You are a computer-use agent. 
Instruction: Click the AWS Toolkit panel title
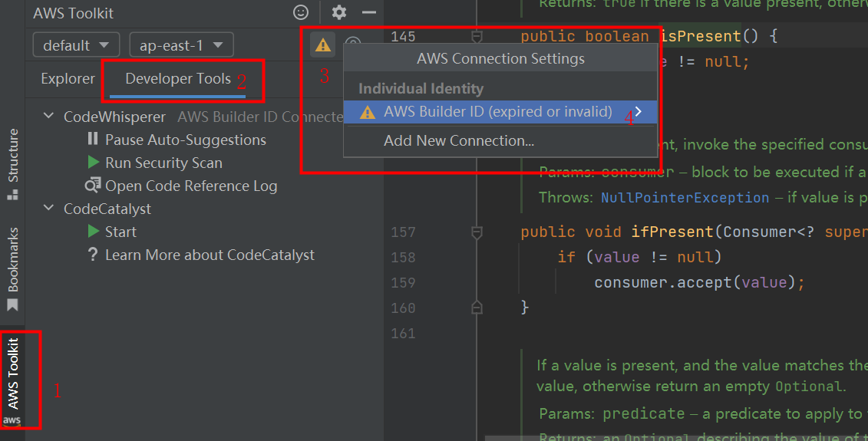[73, 13]
